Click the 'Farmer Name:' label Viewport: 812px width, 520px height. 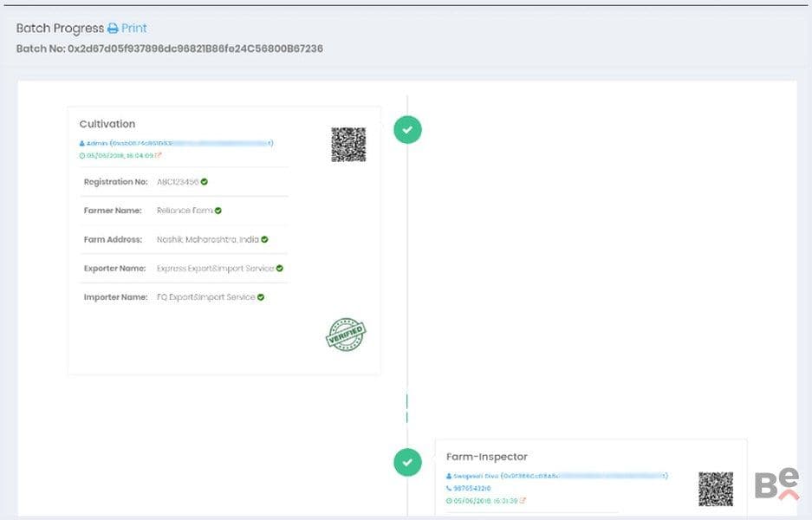click(x=113, y=211)
